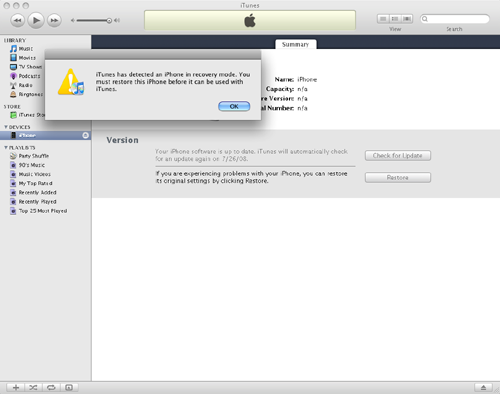Open the Recently Added playlist
Image resolution: width=500 pixels, height=394 pixels.
[x=33, y=193]
